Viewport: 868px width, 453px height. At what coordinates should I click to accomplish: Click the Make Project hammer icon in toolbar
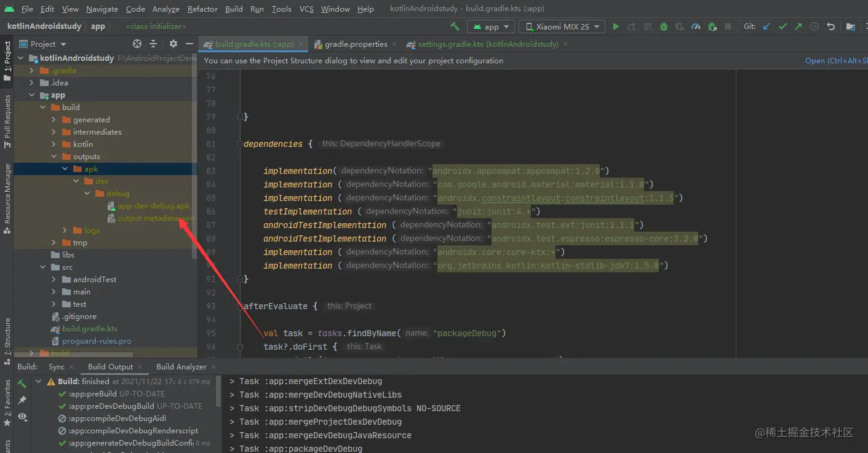[x=455, y=26]
